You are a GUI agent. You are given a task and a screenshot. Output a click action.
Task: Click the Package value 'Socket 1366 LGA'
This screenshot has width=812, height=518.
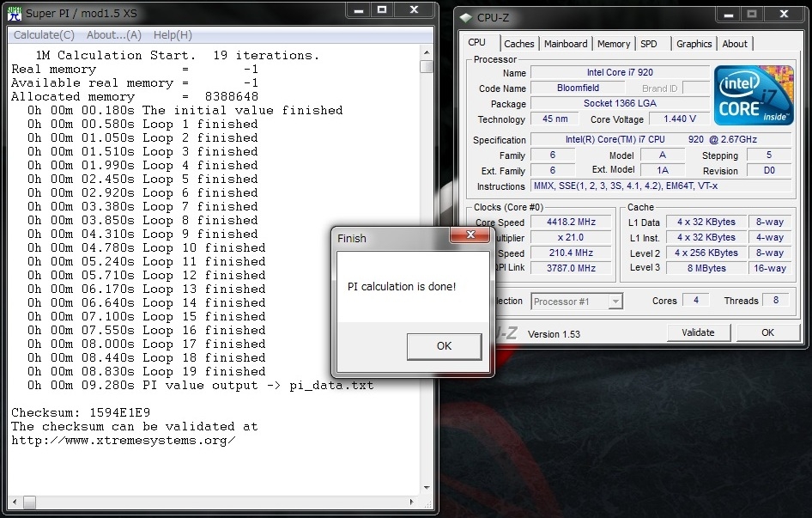point(620,103)
